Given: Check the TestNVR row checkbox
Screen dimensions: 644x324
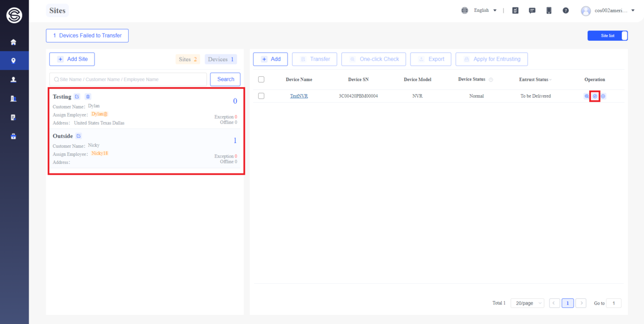Looking at the screenshot, I should coord(261,96).
